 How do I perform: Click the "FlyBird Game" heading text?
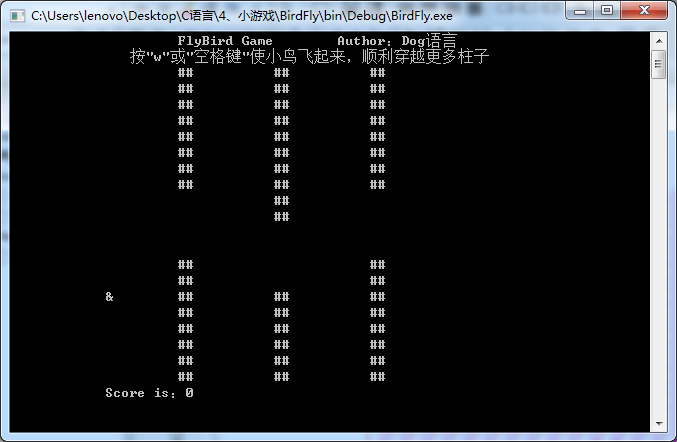[225, 41]
